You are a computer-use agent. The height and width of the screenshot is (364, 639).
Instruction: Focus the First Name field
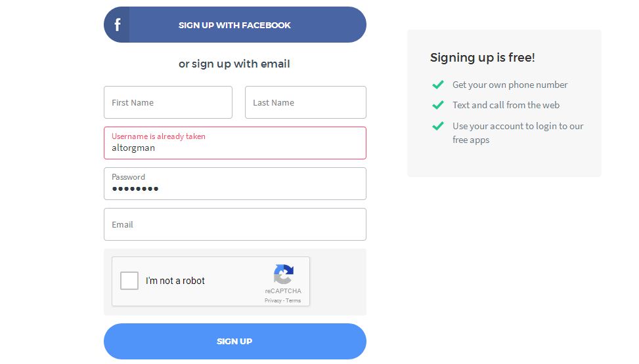(168, 102)
